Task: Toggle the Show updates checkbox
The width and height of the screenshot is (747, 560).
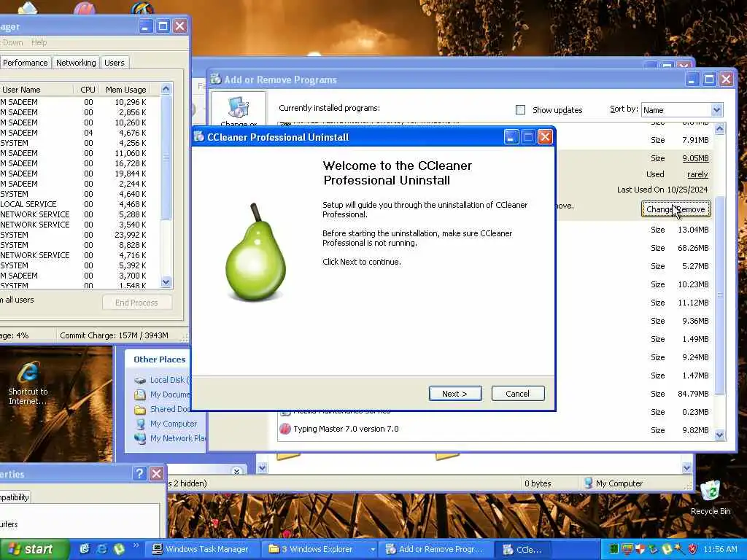Action: [520, 110]
